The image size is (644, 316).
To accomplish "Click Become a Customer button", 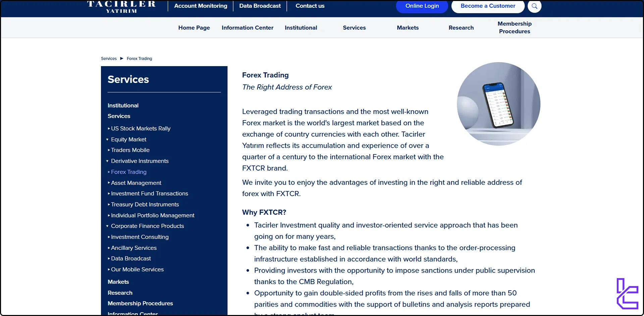I will [488, 6].
